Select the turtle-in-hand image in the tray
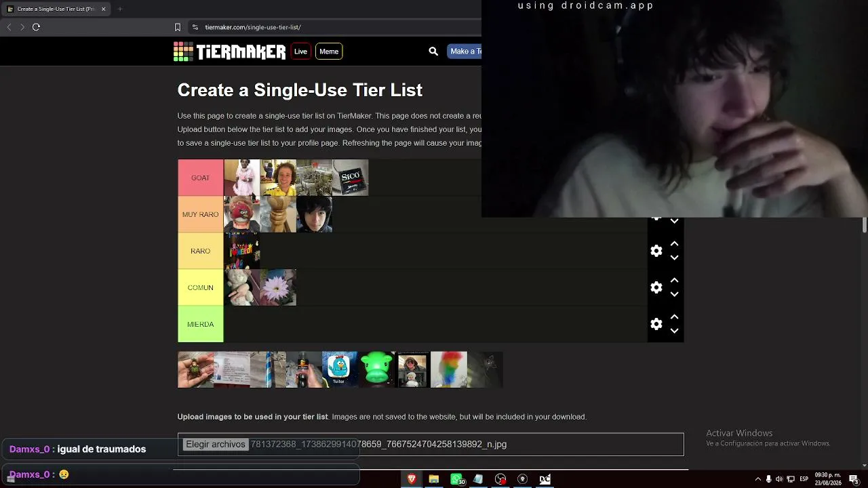The image size is (868, 488). [x=195, y=369]
